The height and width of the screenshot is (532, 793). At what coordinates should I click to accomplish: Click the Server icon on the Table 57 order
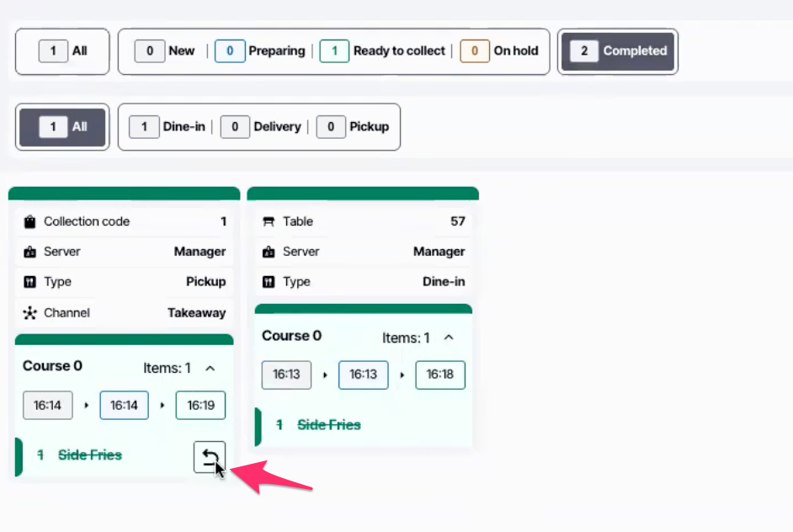pos(269,252)
